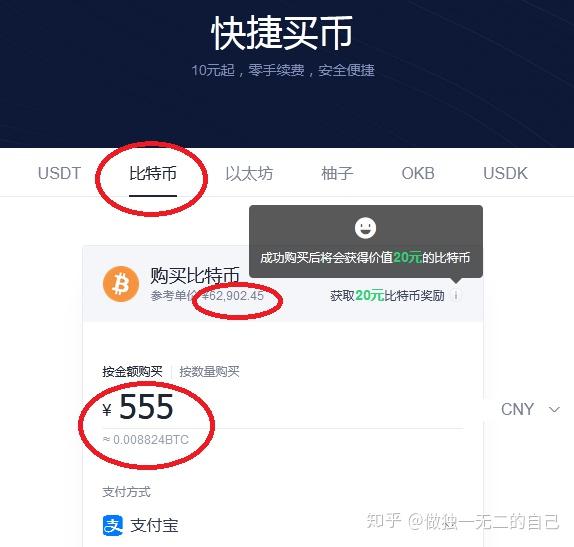This screenshot has height=547, width=574.
Task: Click the Alipay logo icon
Action: [x=113, y=525]
